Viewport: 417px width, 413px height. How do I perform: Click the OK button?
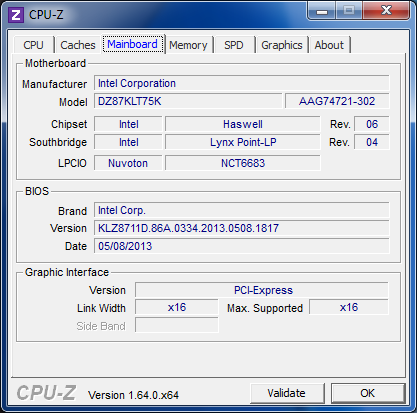(368, 393)
